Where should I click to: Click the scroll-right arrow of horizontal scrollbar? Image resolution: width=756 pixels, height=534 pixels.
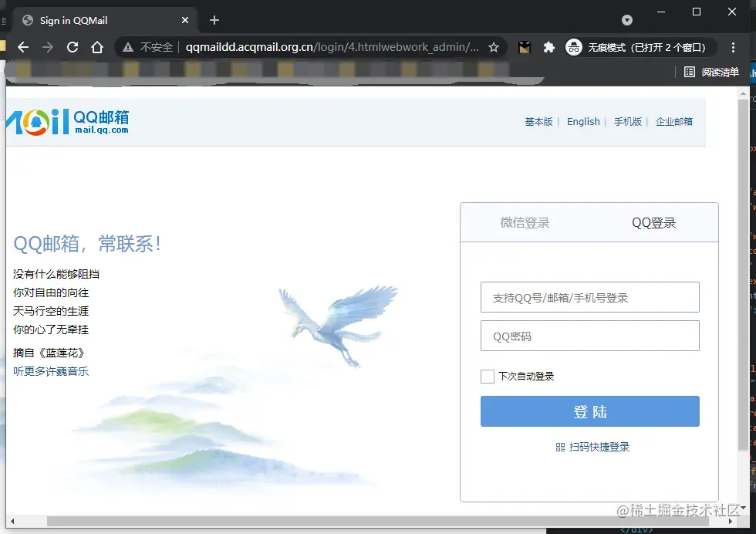731,521
